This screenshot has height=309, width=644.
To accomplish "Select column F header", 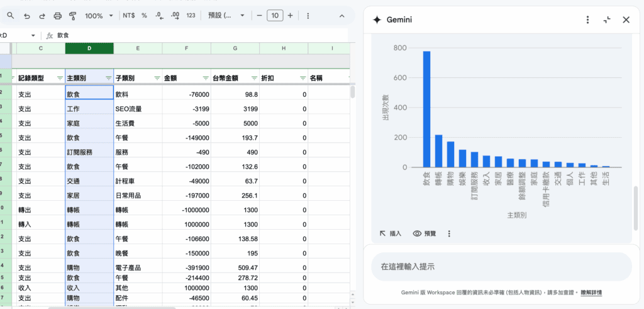I will point(186,48).
